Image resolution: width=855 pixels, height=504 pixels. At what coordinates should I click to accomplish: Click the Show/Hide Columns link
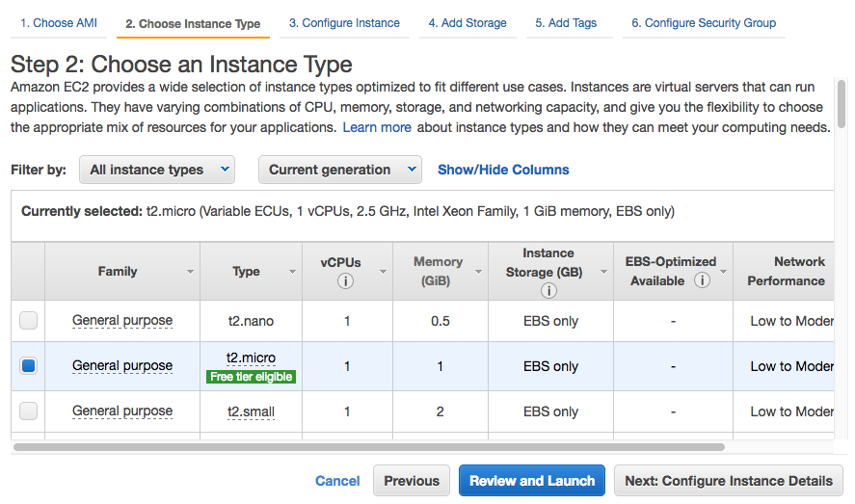tap(503, 170)
